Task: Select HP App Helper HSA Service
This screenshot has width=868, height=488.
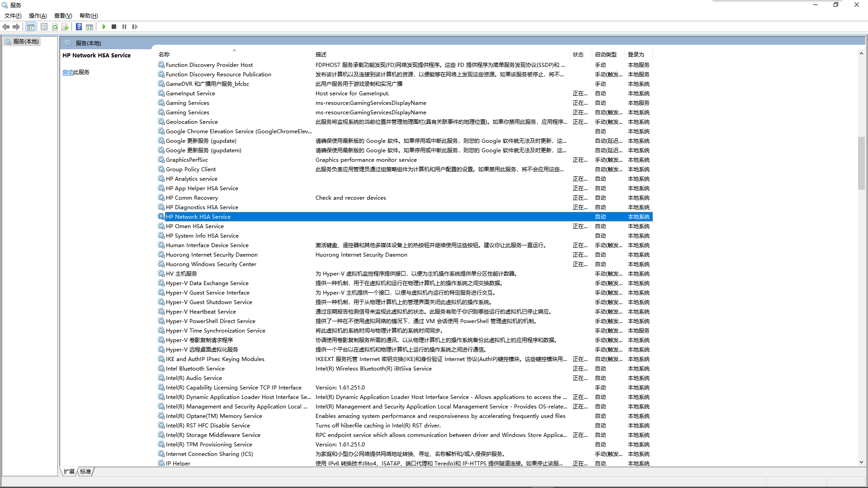Action: pyautogui.click(x=405, y=188)
